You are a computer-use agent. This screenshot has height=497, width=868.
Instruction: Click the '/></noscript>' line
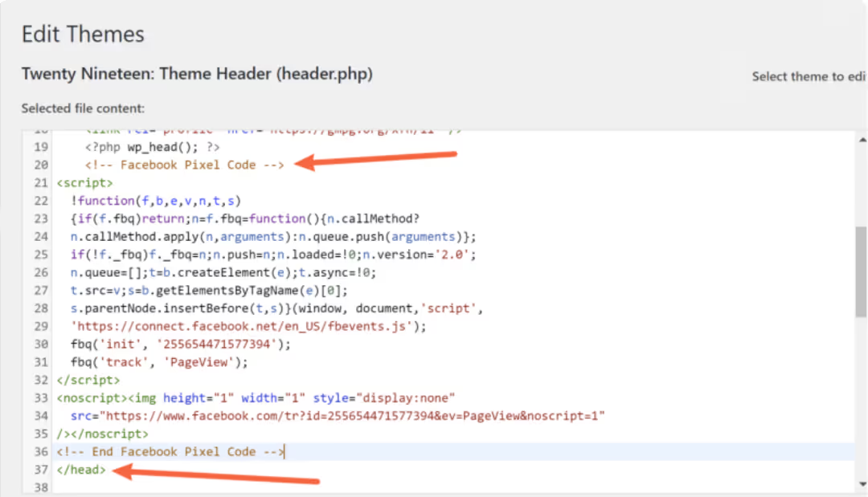pos(102,434)
